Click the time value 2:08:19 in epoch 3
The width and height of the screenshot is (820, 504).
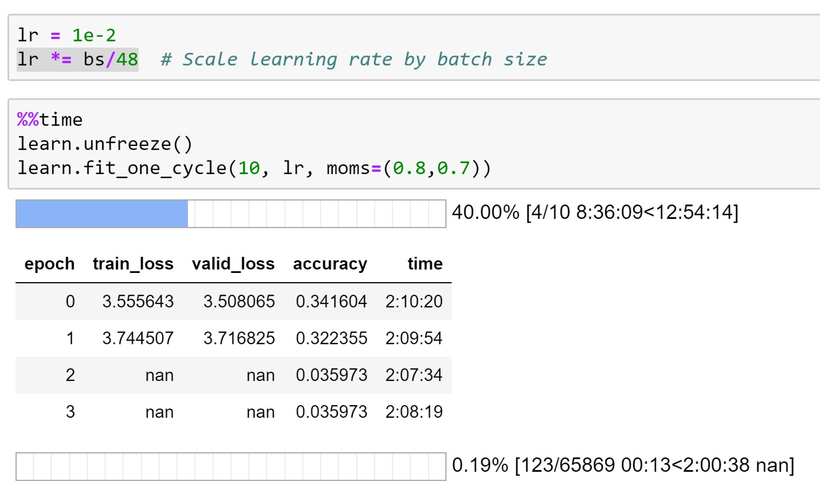point(414,412)
